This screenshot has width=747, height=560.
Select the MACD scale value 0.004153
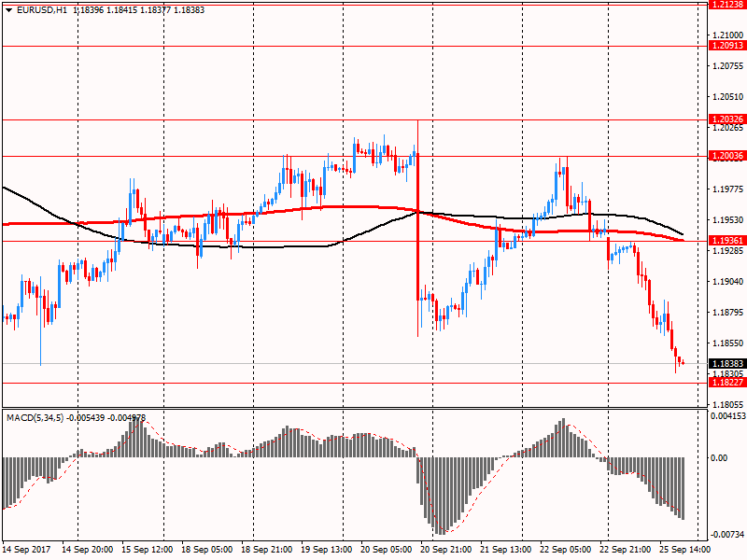click(728, 416)
